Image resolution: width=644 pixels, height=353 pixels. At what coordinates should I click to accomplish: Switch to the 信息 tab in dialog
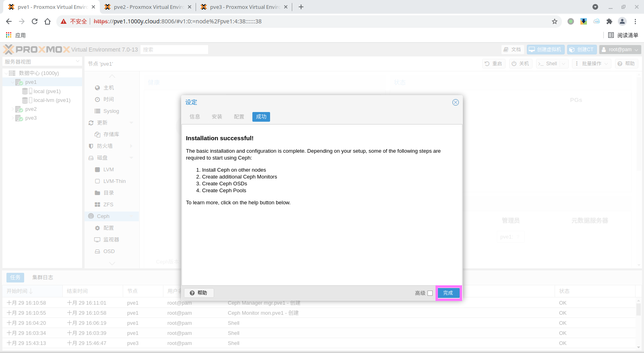pos(195,117)
